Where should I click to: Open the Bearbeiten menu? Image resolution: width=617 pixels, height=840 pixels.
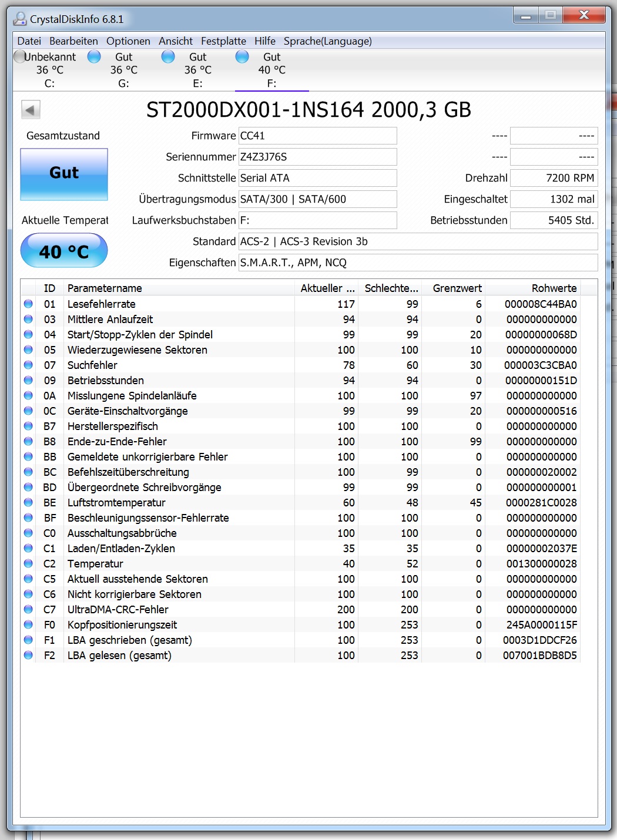[x=73, y=41]
